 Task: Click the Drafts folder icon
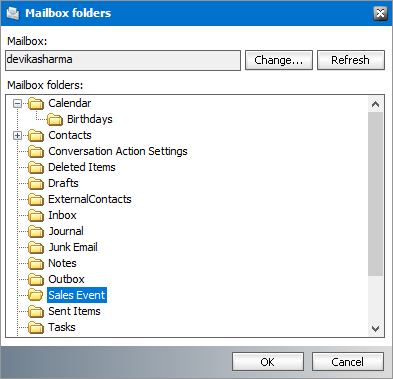pos(36,184)
